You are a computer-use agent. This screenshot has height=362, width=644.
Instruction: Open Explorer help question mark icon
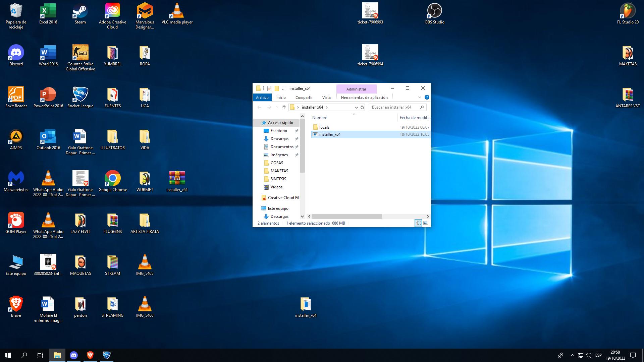click(x=427, y=97)
